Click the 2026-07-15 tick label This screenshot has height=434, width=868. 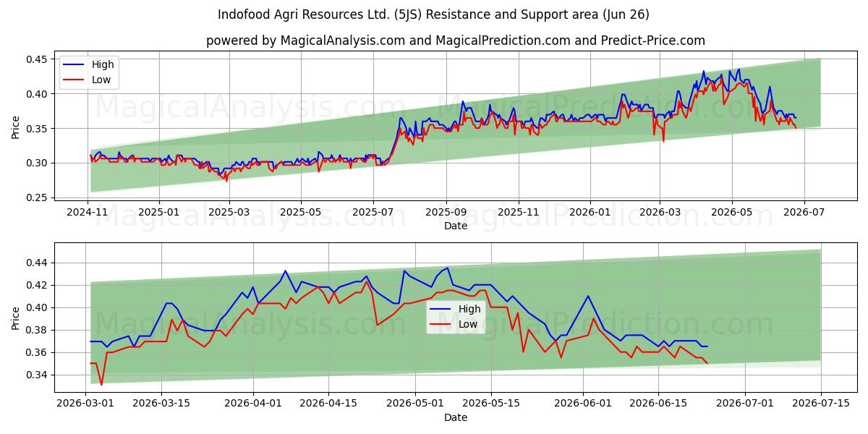pos(821,403)
